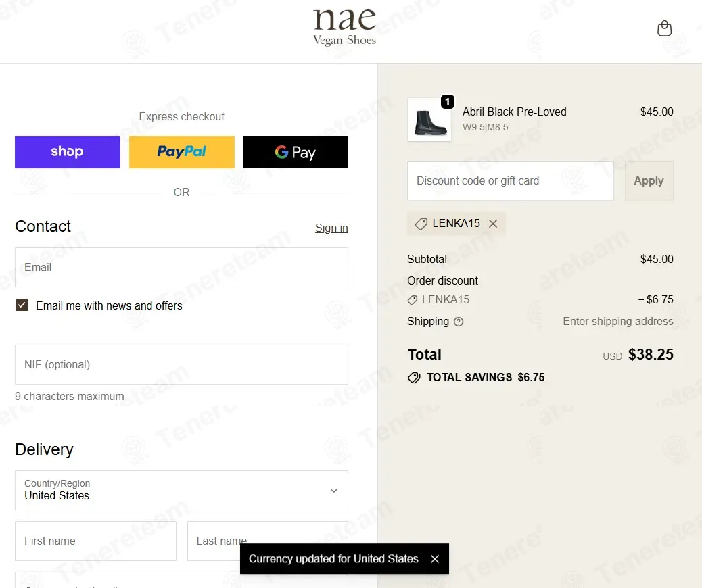Viewport: 702px width, 588px height.
Task: Choose PayPal express checkout
Action: point(182,151)
